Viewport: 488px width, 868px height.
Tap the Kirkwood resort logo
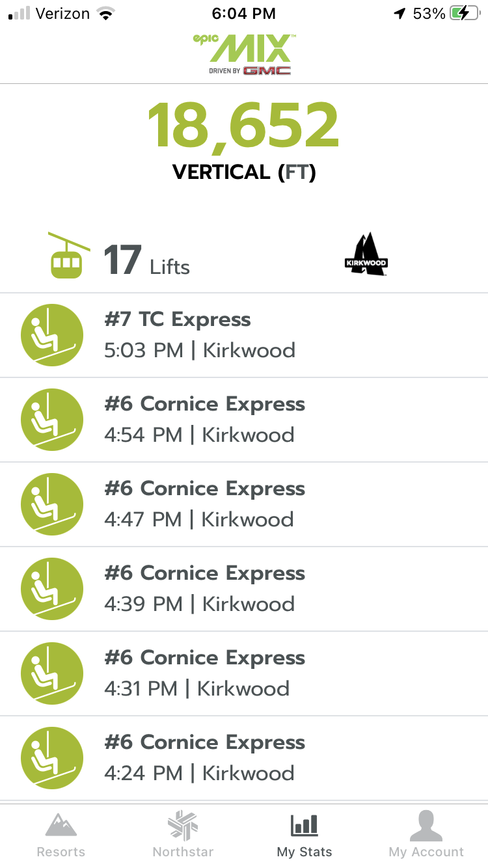coord(366,254)
